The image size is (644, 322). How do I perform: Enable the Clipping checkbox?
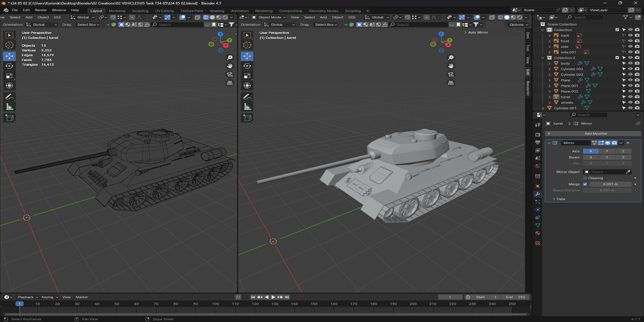[x=585, y=178]
